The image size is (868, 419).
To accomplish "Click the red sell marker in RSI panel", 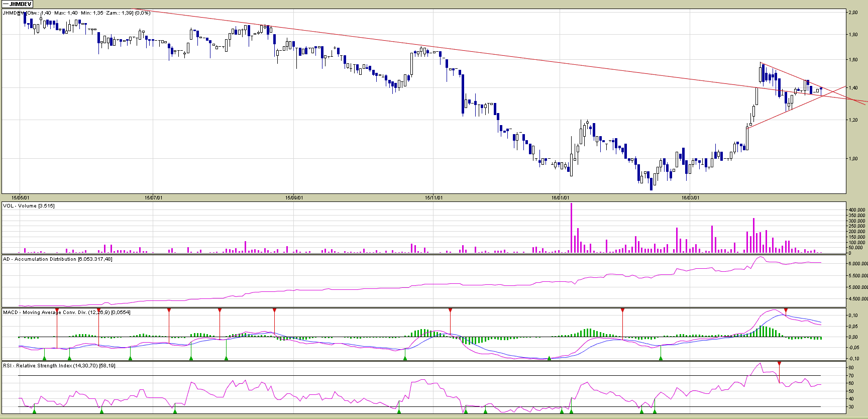I will pos(779,363).
